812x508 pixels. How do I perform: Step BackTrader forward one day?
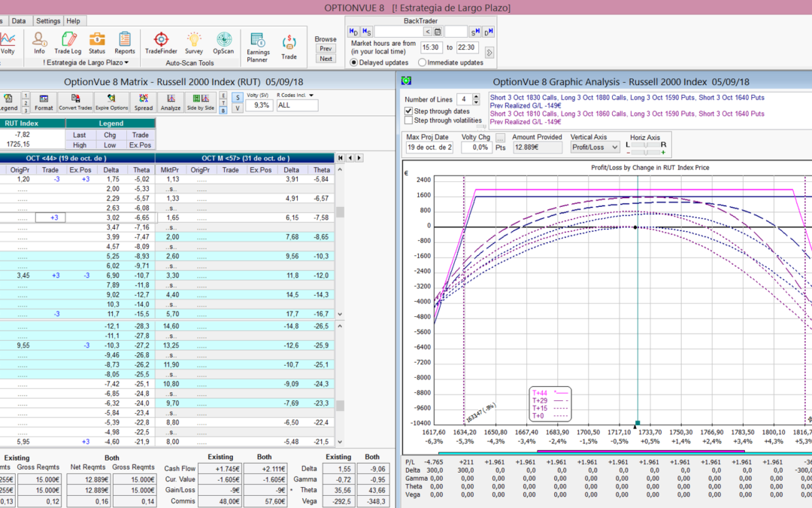click(x=489, y=32)
